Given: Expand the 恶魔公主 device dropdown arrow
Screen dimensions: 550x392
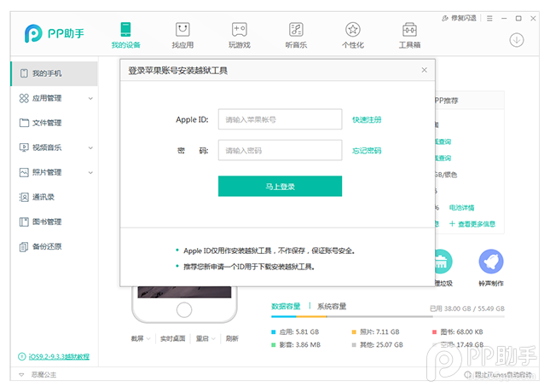Looking at the screenshot, I should point(21,375).
